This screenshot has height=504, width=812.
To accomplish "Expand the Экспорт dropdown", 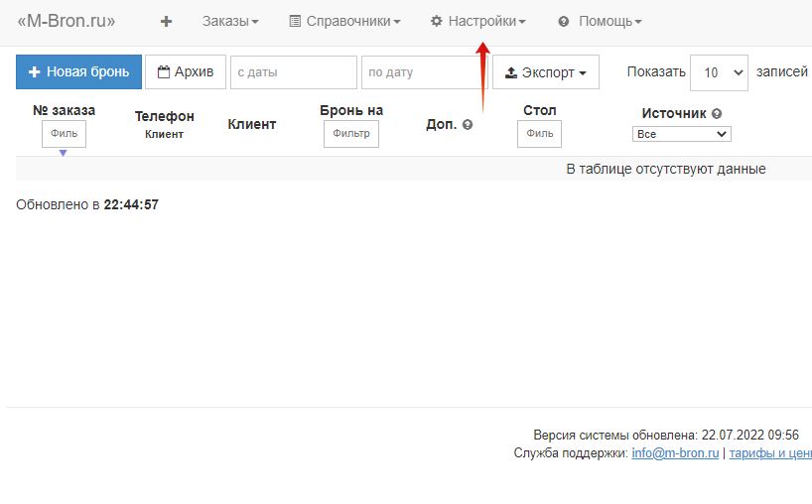I will (546, 71).
